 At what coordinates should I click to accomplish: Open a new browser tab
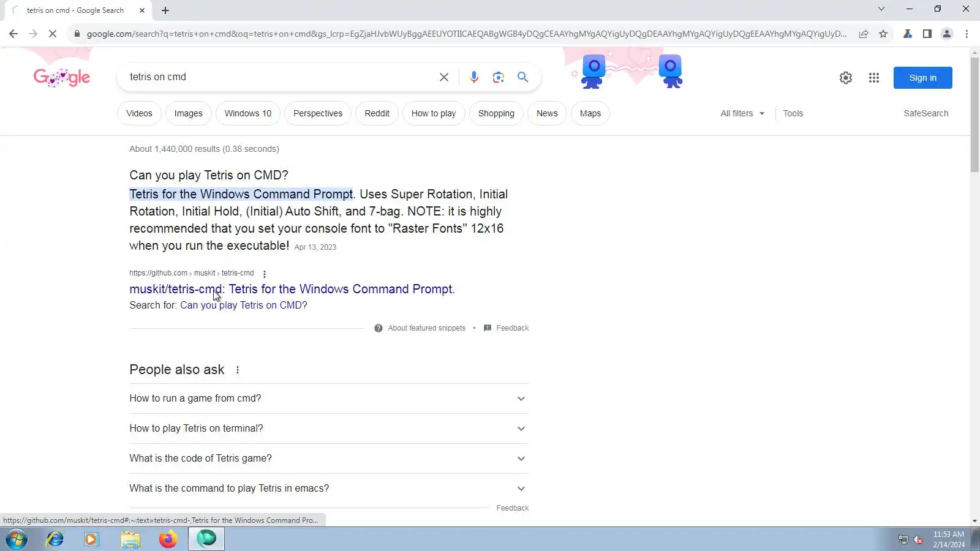(165, 10)
